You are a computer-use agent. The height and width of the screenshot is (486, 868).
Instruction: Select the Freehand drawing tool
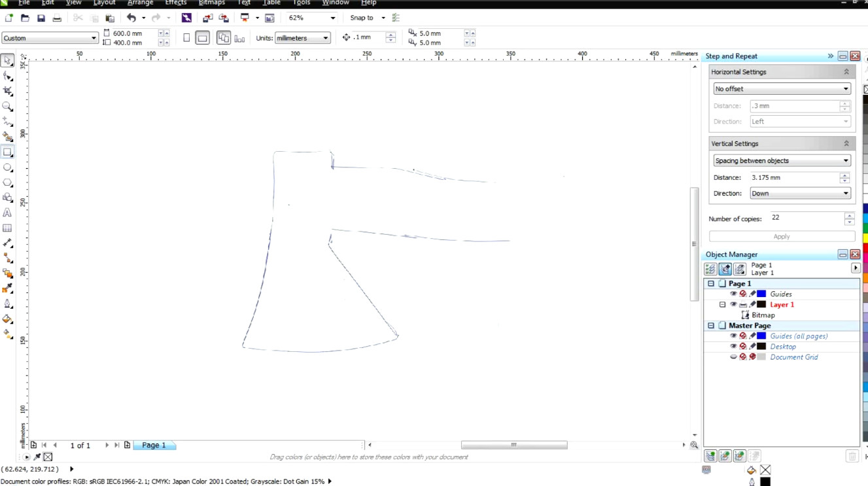coord(7,122)
